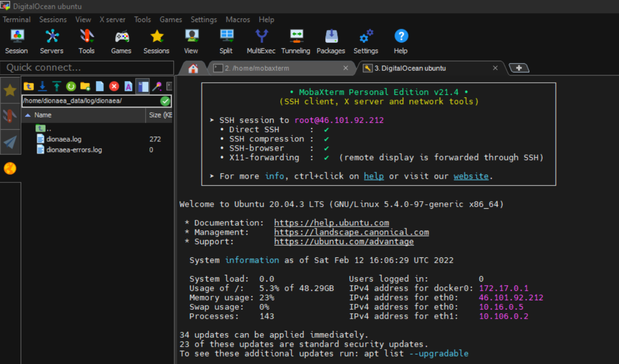The width and height of the screenshot is (619, 364).
Task: Click the Quick connect input field
Action: pyautogui.click(x=87, y=68)
